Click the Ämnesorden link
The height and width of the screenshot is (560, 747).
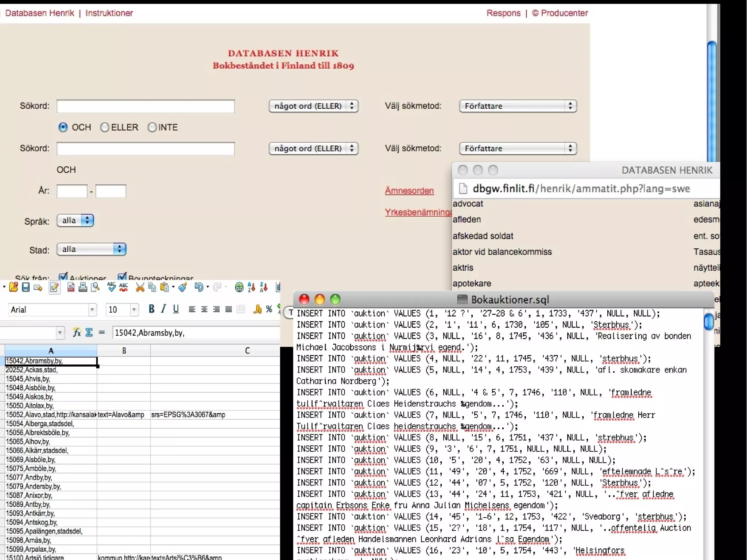point(409,190)
